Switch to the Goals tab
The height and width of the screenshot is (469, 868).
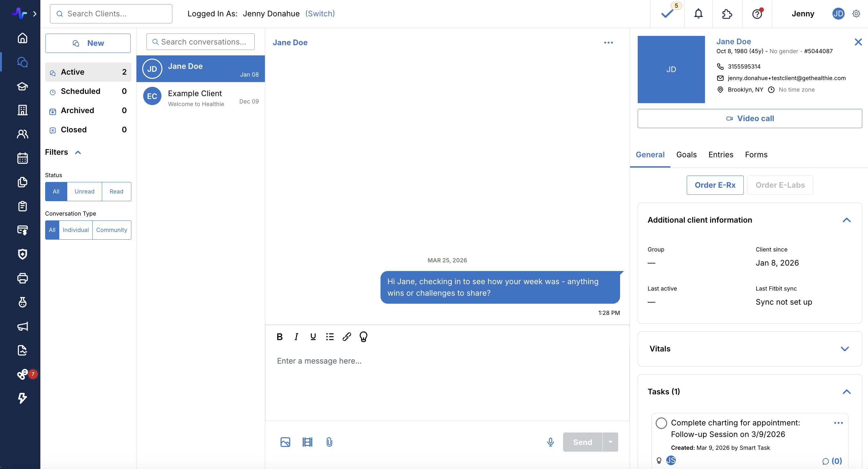click(686, 155)
